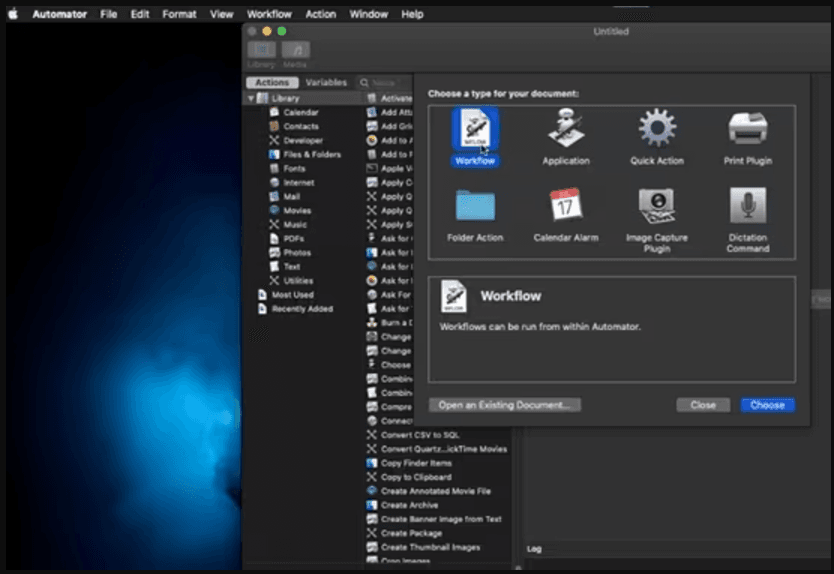Open the Automator application menu
The height and width of the screenshot is (574, 834).
pos(60,14)
